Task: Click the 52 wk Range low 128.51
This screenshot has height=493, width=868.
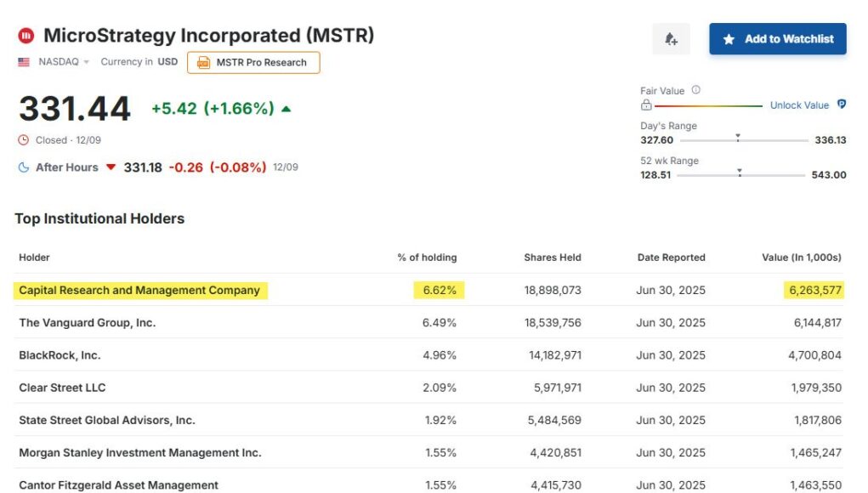Action: 655,175
